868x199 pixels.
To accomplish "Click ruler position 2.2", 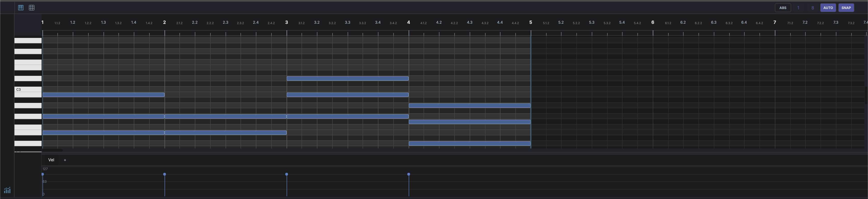I will (x=195, y=23).
